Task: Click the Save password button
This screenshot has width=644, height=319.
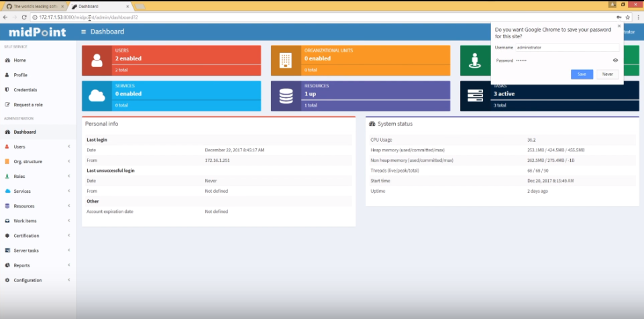Action: (582, 74)
